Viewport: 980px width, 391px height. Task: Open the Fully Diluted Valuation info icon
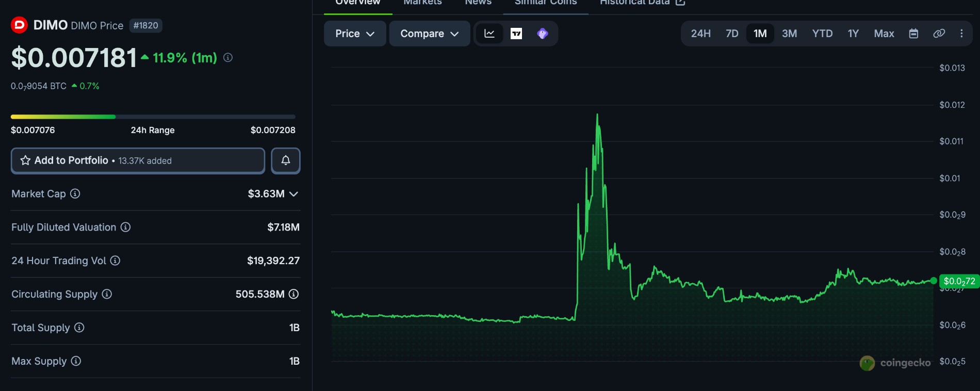coord(125,227)
